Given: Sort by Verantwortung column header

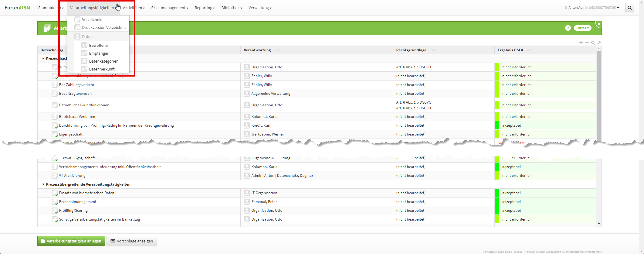Looking at the screenshot, I should click(257, 50).
